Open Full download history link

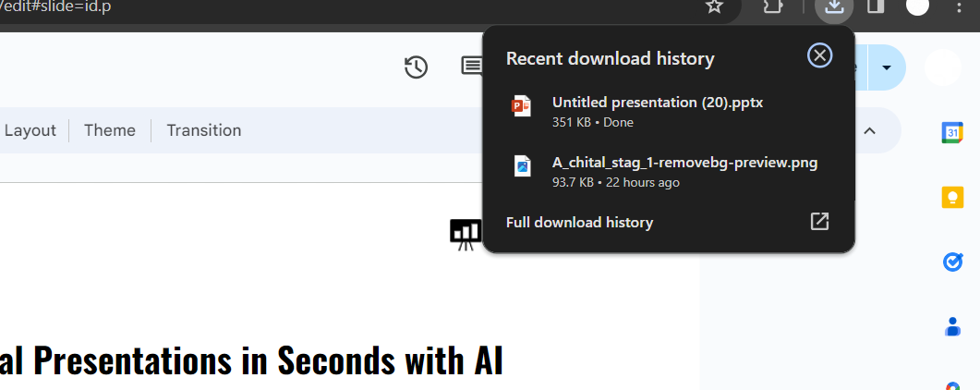[579, 222]
